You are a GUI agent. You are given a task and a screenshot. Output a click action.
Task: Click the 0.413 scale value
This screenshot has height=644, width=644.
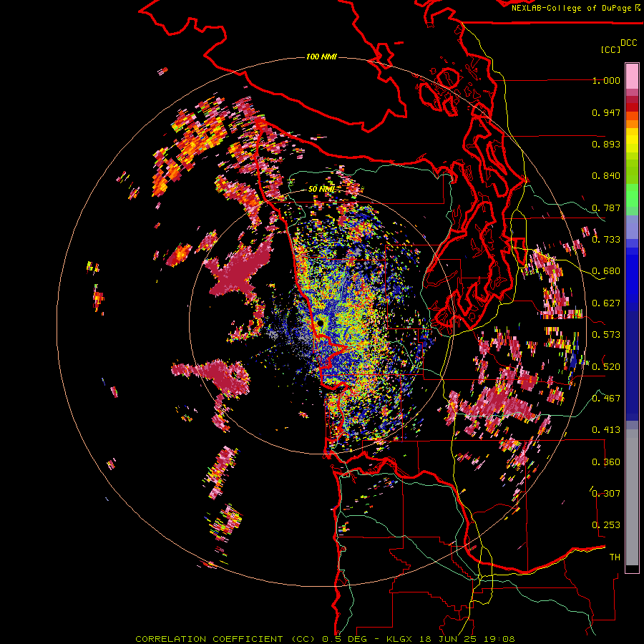tap(606, 430)
